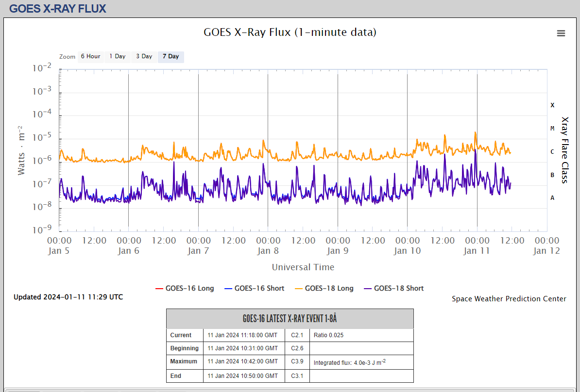Choose the 7 Day zoom option
The image size is (580, 392).
point(171,57)
